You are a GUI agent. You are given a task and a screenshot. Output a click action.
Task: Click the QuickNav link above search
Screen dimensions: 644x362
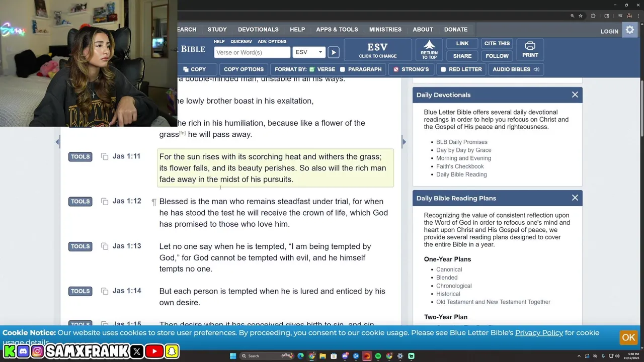click(x=242, y=42)
